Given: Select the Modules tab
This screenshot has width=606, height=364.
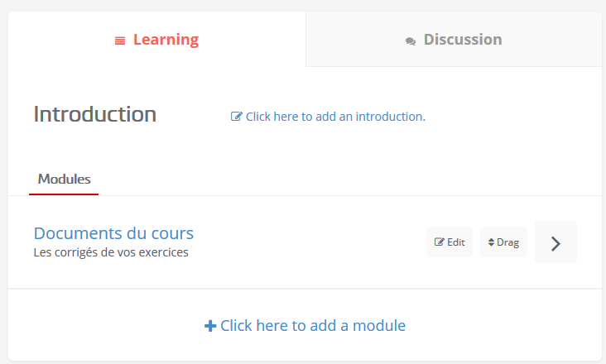Looking at the screenshot, I should point(64,180).
